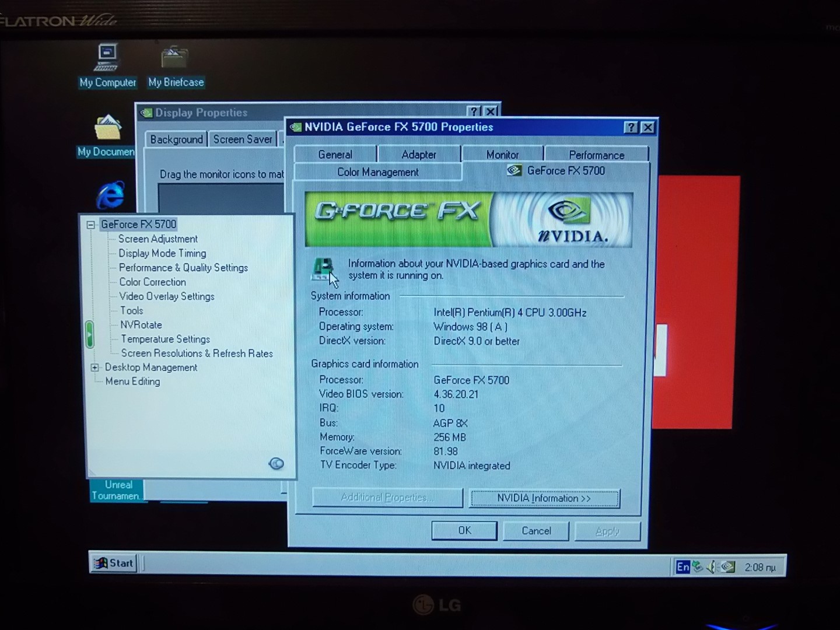
Task: Open the Screen Saver tab in Display Properties
Action: (242, 139)
